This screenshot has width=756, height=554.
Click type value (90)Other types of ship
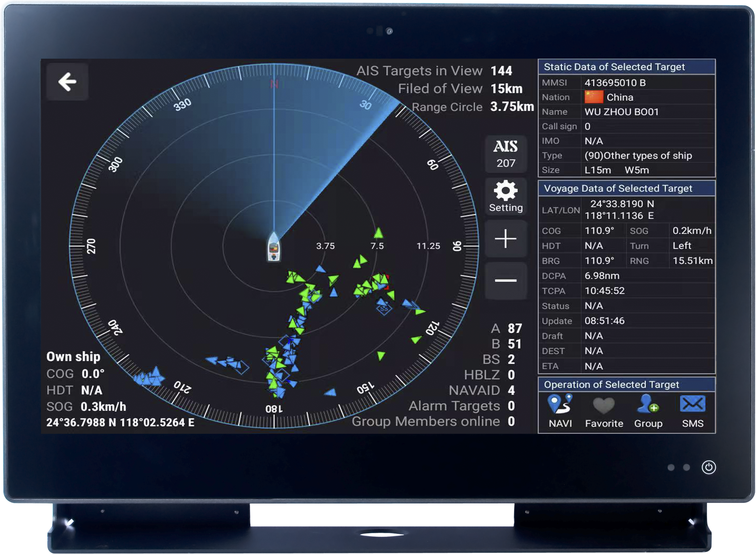click(638, 155)
